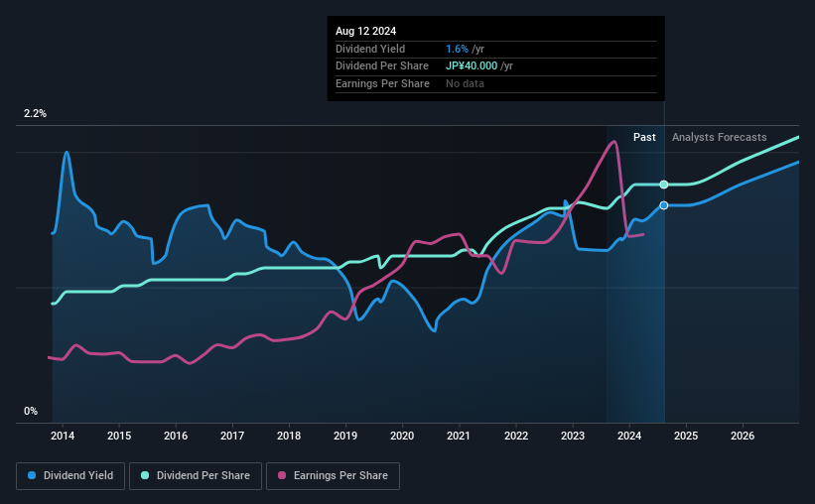Click the blue Dividend Yield legend dot

pos(32,475)
